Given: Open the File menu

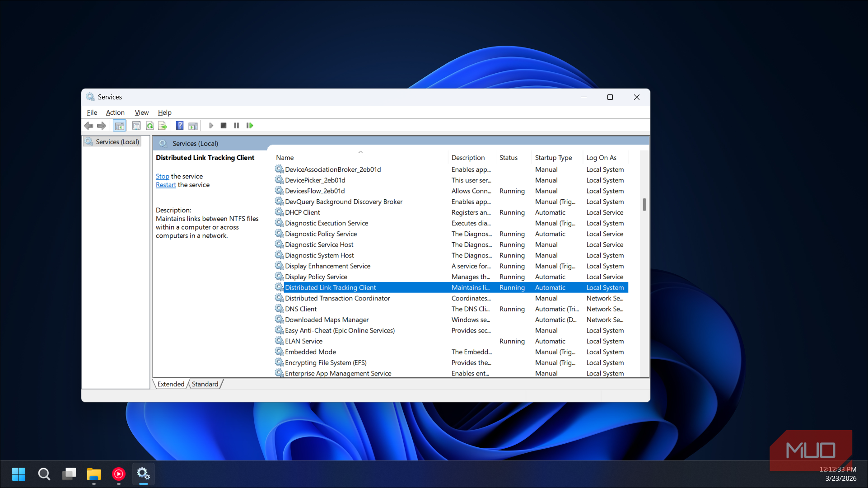Looking at the screenshot, I should (x=92, y=113).
